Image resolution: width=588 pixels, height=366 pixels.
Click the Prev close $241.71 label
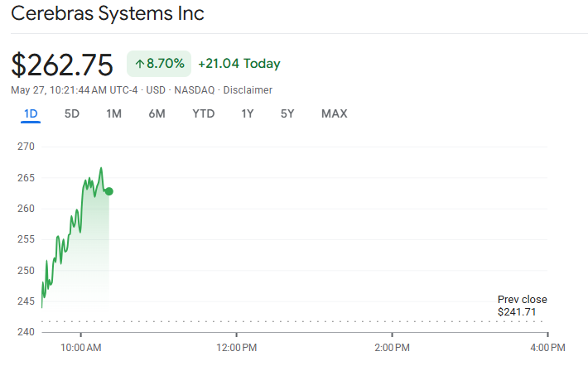pyautogui.click(x=522, y=306)
